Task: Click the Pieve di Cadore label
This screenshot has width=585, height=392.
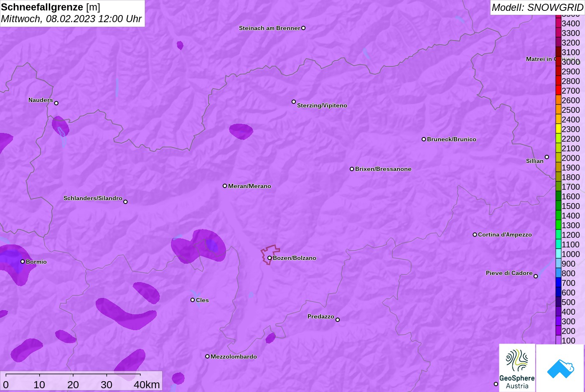Action: pos(509,273)
